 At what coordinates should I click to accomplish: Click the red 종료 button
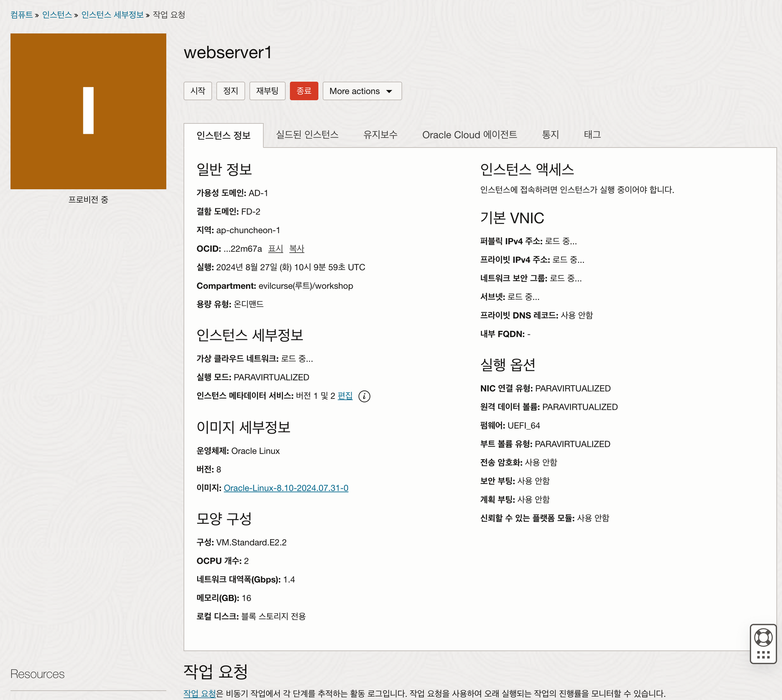pyautogui.click(x=304, y=91)
